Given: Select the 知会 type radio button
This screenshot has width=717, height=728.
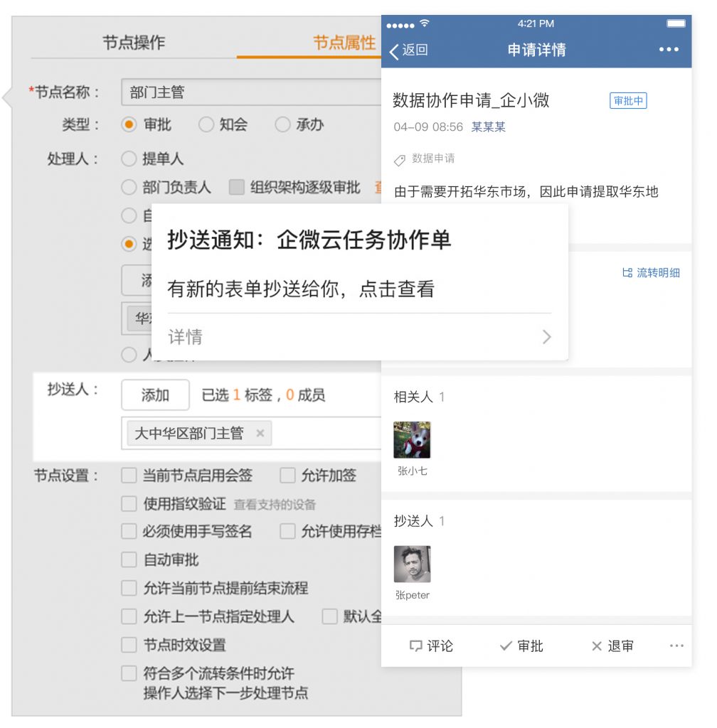Looking at the screenshot, I should [x=206, y=124].
